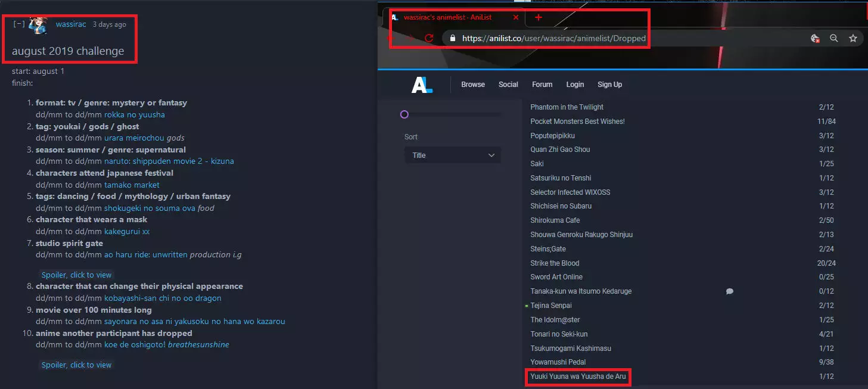
Task: Open a new browser tab with plus icon
Action: [539, 17]
